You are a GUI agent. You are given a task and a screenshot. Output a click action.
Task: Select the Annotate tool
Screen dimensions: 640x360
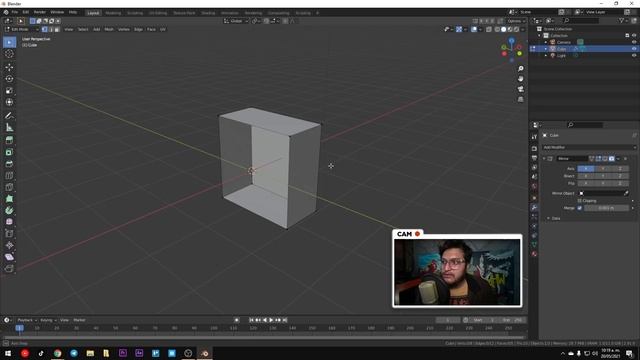tap(9, 116)
